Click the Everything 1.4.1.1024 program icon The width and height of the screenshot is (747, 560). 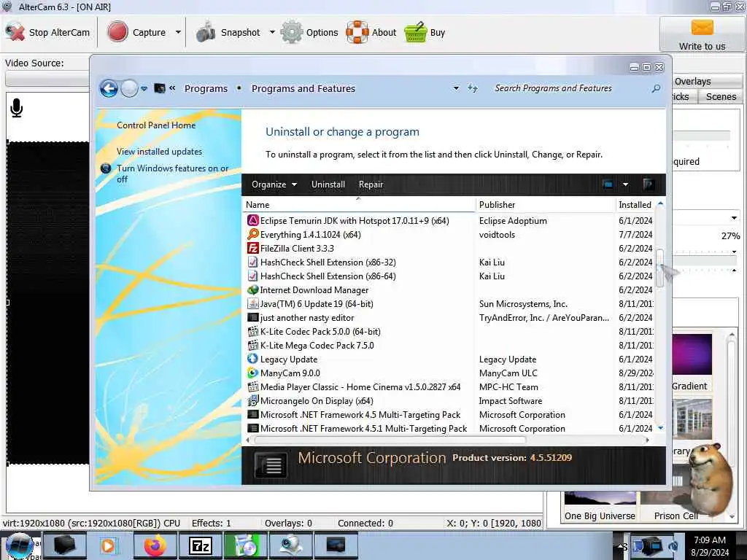pyautogui.click(x=253, y=234)
